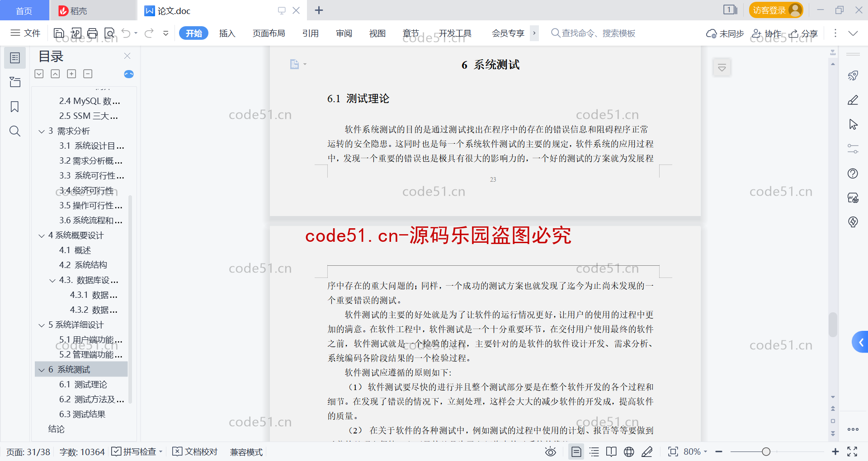The height and width of the screenshot is (461, 868).
Task: Click the eye protection mode icon
Action: click(x=550, y=452)
